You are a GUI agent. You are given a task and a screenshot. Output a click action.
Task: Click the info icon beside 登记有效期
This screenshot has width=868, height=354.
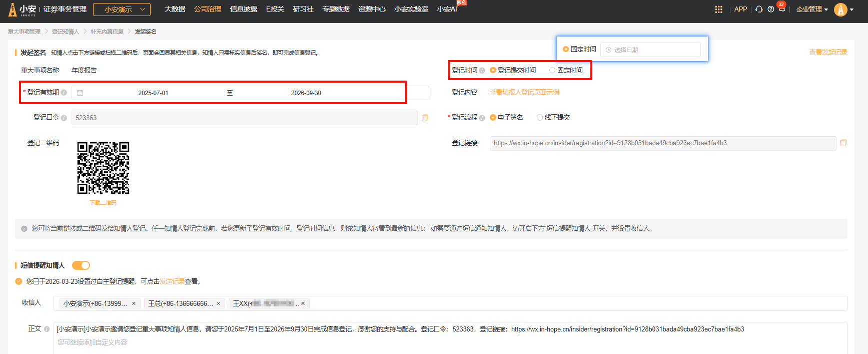64,93
